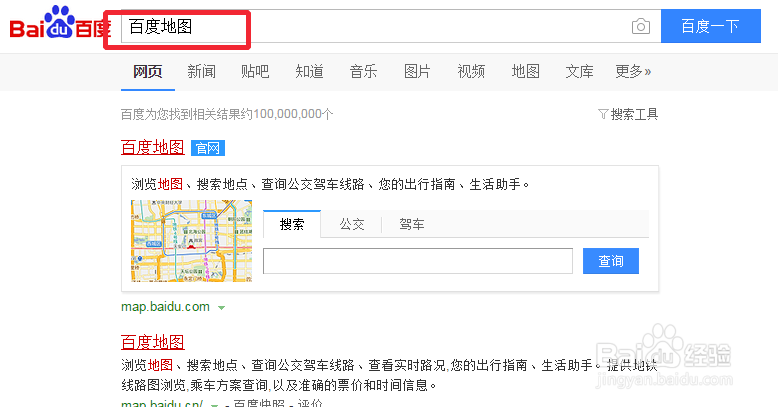Viewport: 778px width, 407px height.
Task: Click second result snippet about 实时路况
Action: [x=389, y=375]
